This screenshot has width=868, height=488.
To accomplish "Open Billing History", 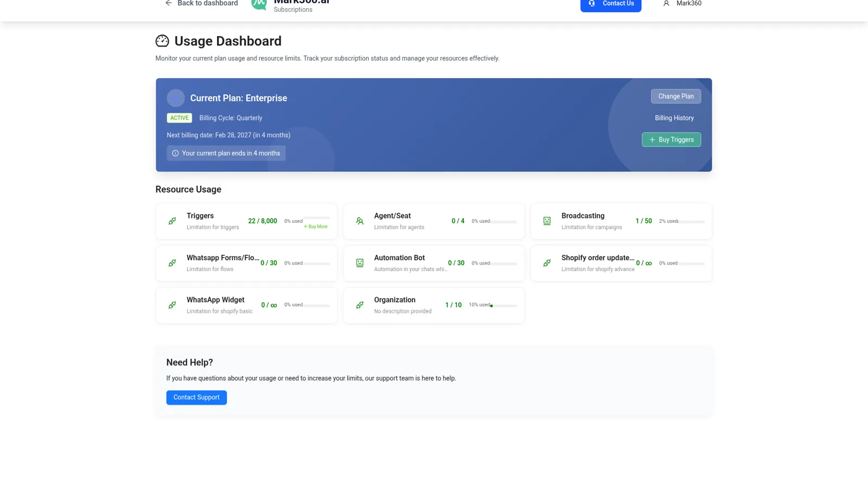I will click(674, 118).
